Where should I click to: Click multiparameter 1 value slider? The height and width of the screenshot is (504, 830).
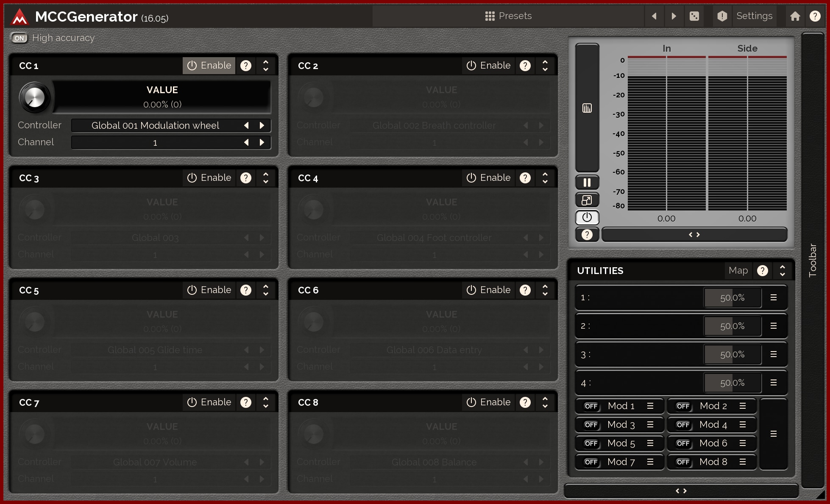(x=733, y=298)
